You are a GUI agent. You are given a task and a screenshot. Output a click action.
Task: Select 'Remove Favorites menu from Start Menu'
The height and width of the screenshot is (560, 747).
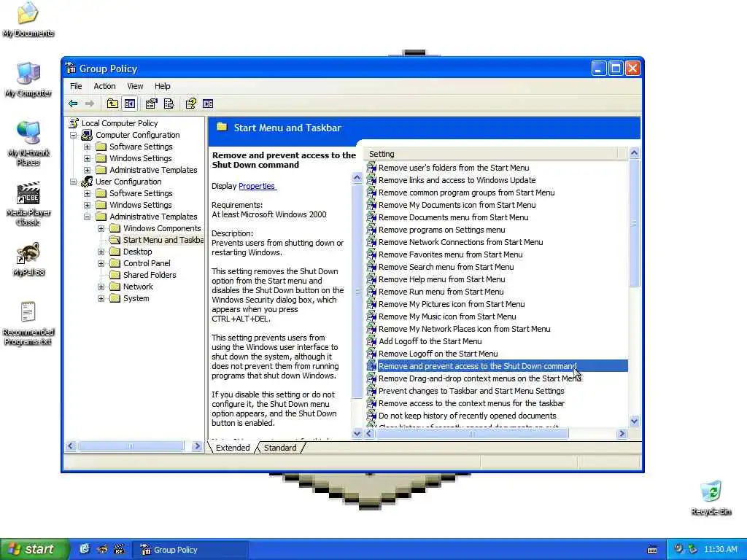[450, 254]
